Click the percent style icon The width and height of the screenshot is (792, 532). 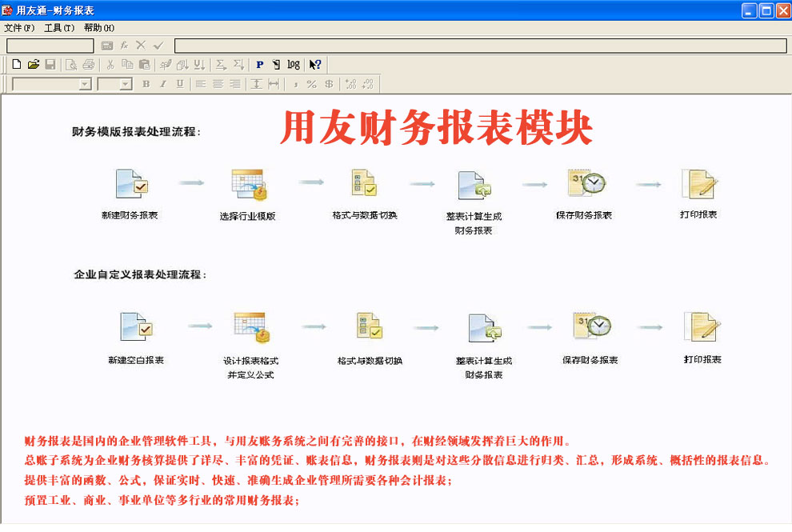point(312,84)
